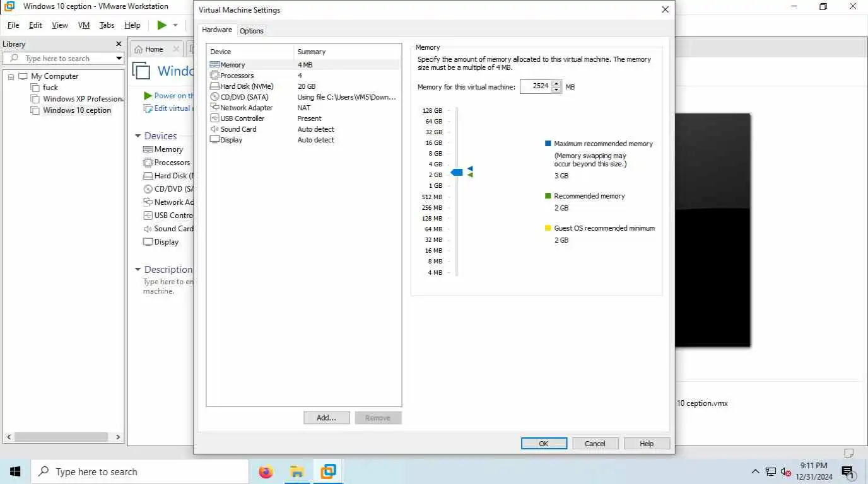Viewport: 868px width, 484px height.
Task: Click the Add... hardware button
Action: click(x=326, y=418)
